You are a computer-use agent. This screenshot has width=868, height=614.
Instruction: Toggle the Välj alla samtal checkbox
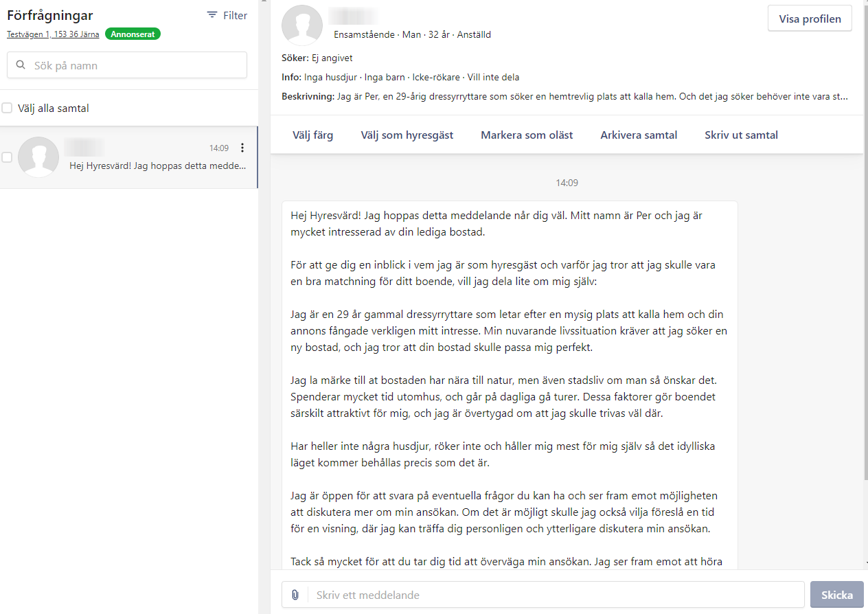[7, 108]
